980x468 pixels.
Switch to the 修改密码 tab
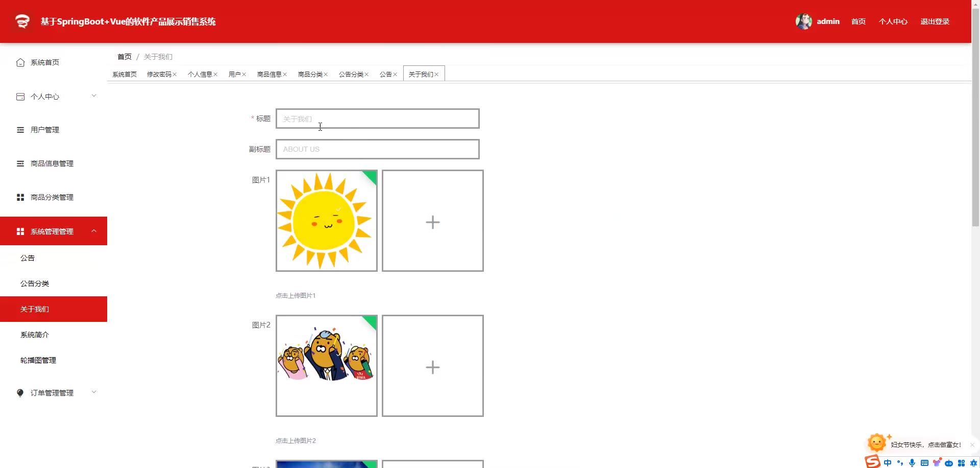[159, 75]
